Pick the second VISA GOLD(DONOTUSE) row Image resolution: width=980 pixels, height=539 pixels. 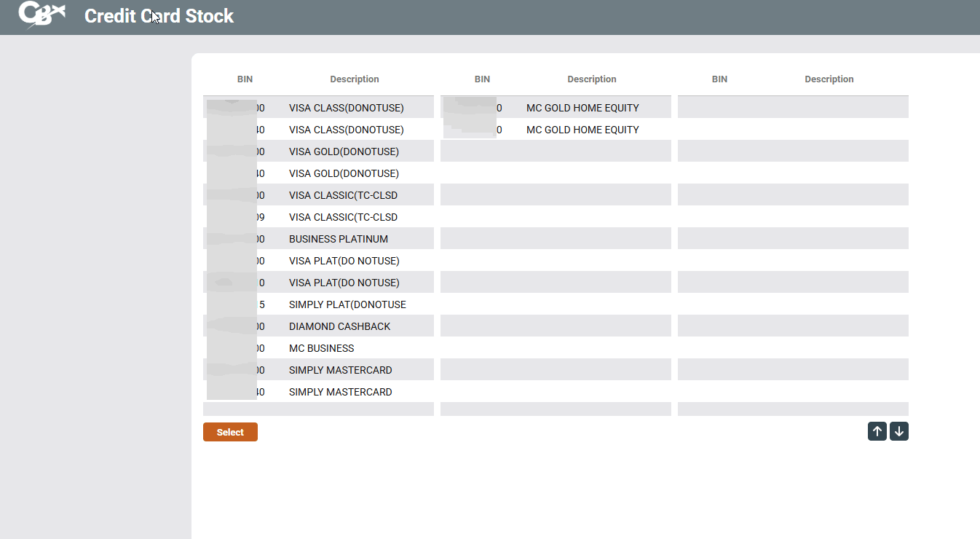[x=344, y=173]
